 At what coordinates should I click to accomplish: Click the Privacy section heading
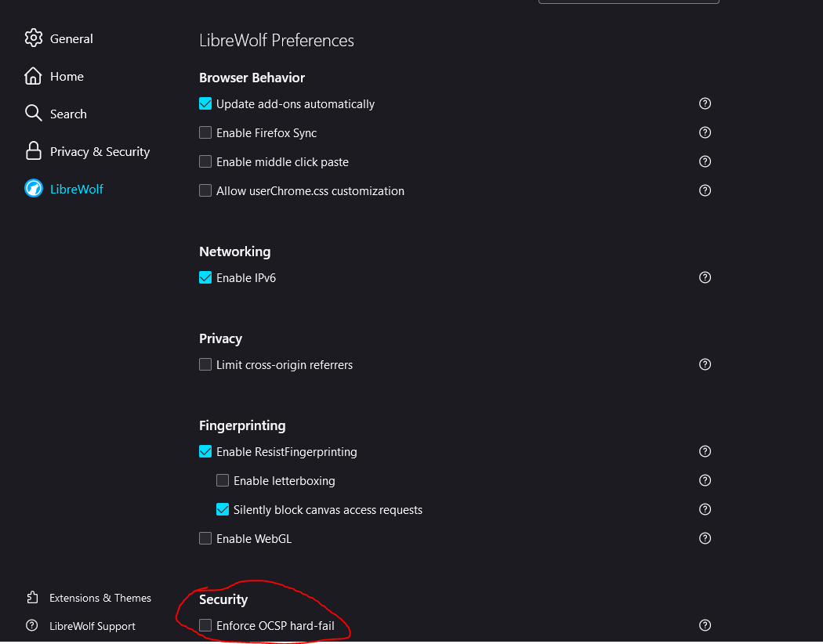220,338
